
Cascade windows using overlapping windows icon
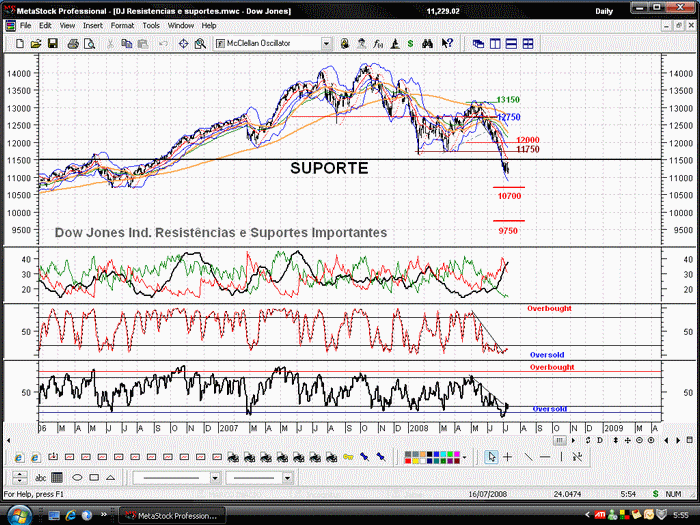tap(478, 44)
